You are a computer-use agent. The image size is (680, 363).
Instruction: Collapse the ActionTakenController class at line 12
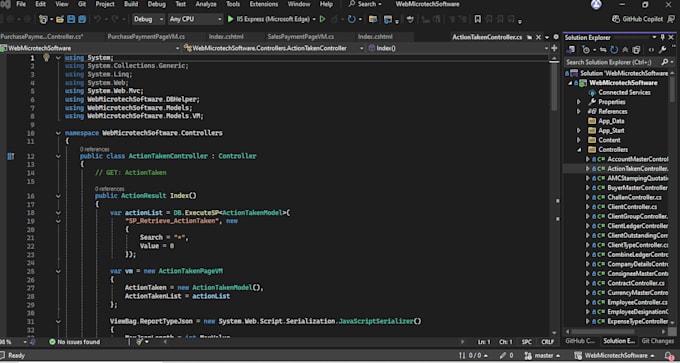pyautogui.click(x=58, y=156)
